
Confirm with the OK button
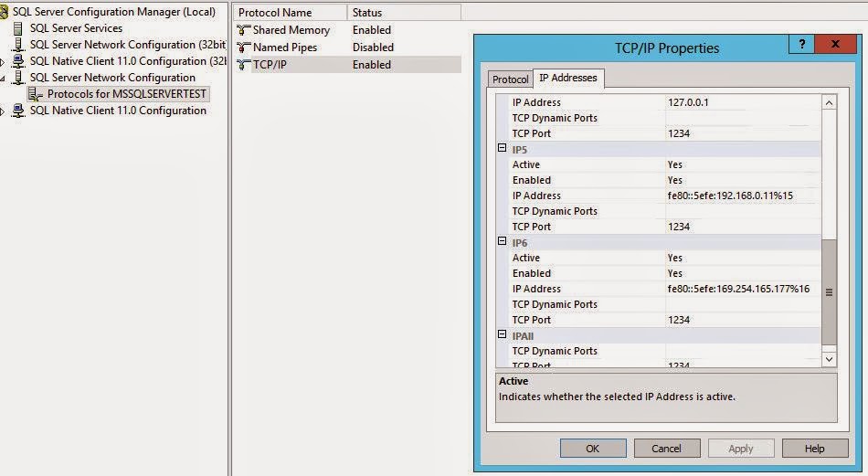[x=593, y=449]
